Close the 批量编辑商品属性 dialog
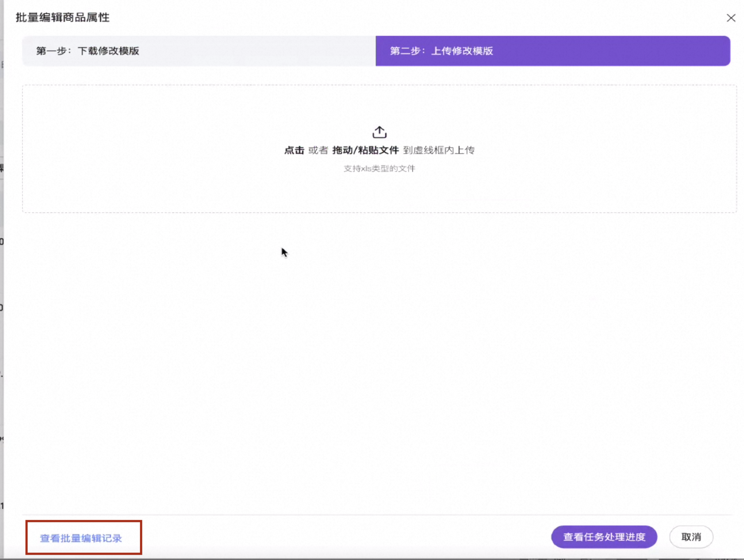744x560 pixels. click(731, 18)
